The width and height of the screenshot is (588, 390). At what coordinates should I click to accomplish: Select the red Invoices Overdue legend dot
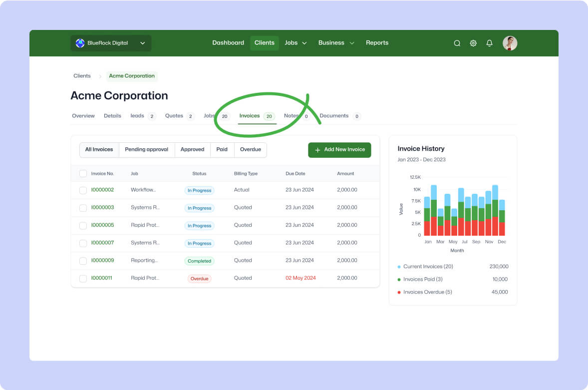[x=399, y=292]
